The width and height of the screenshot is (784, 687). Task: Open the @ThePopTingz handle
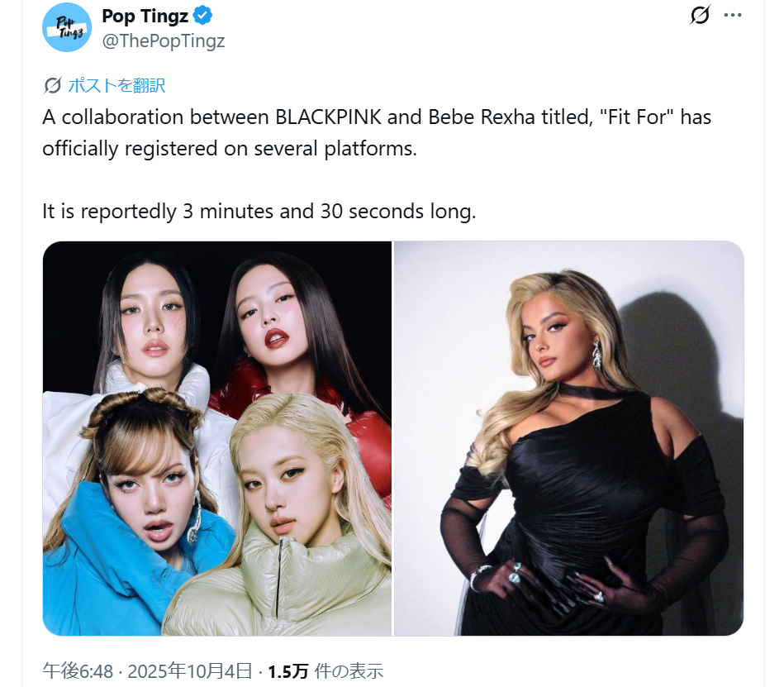164,41
